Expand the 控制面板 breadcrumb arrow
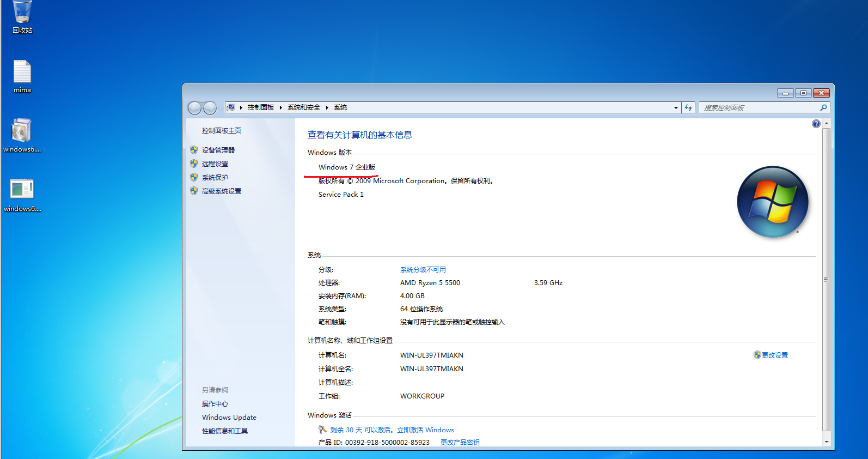Image resolution: width=868 pixels, height=459 pixels. coord(281,108)
